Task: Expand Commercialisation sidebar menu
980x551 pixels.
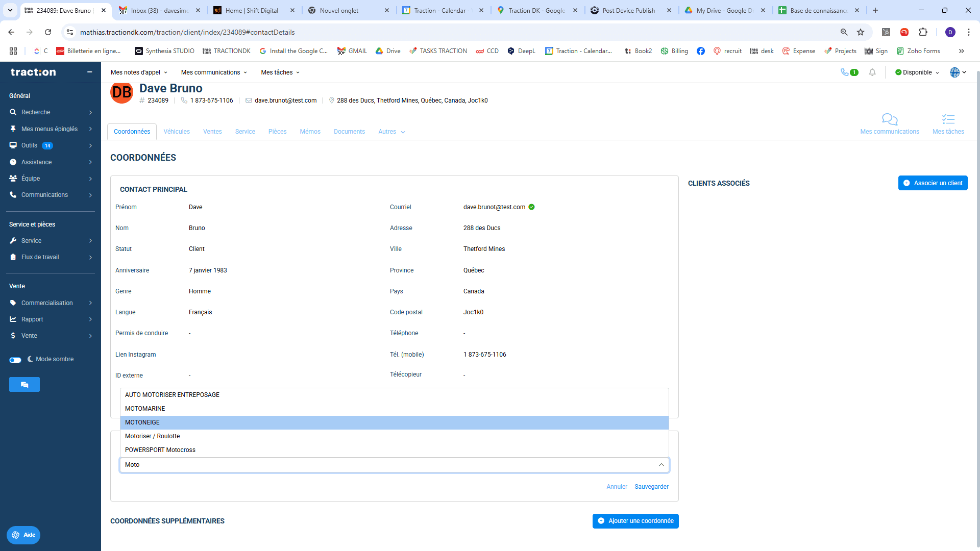Action: click(51, 303)
